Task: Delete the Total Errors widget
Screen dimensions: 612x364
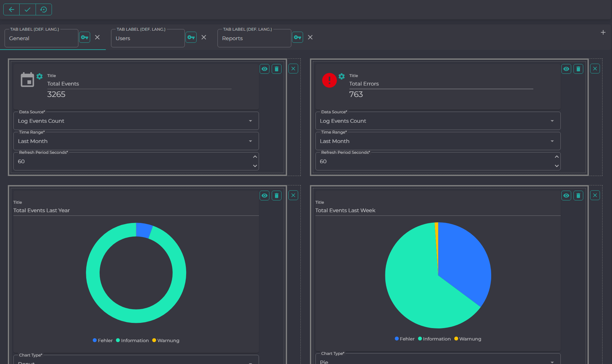Action: pos(578,69)
